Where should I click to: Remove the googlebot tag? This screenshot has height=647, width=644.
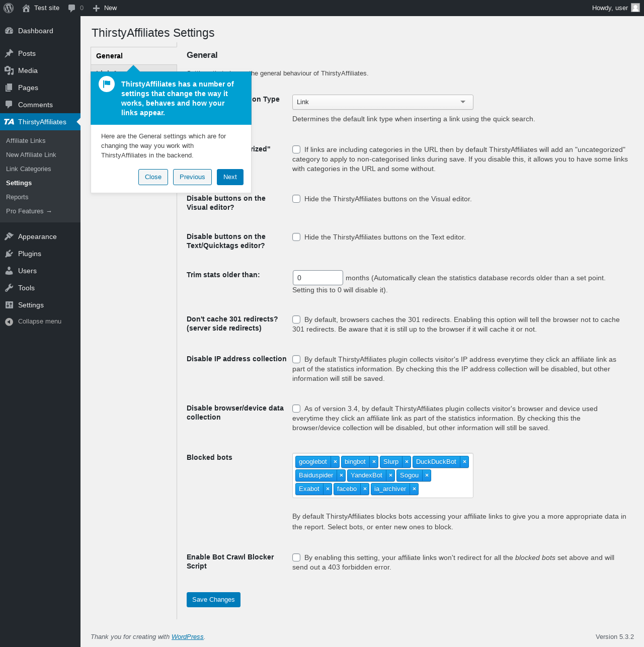(x=335, y=462)
